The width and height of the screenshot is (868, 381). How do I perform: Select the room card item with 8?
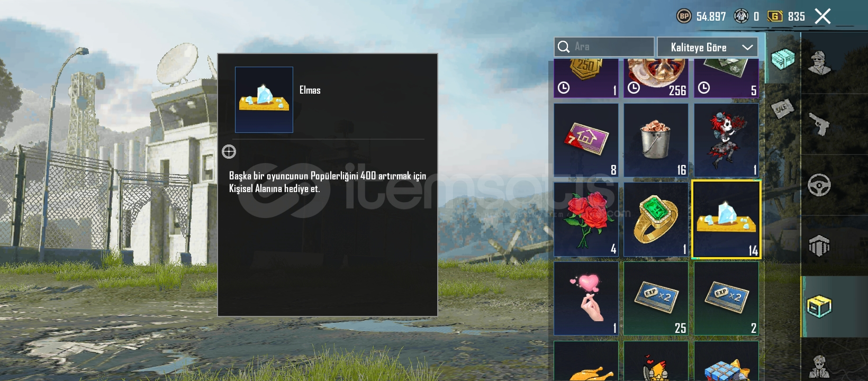click(x=586, y=140)
